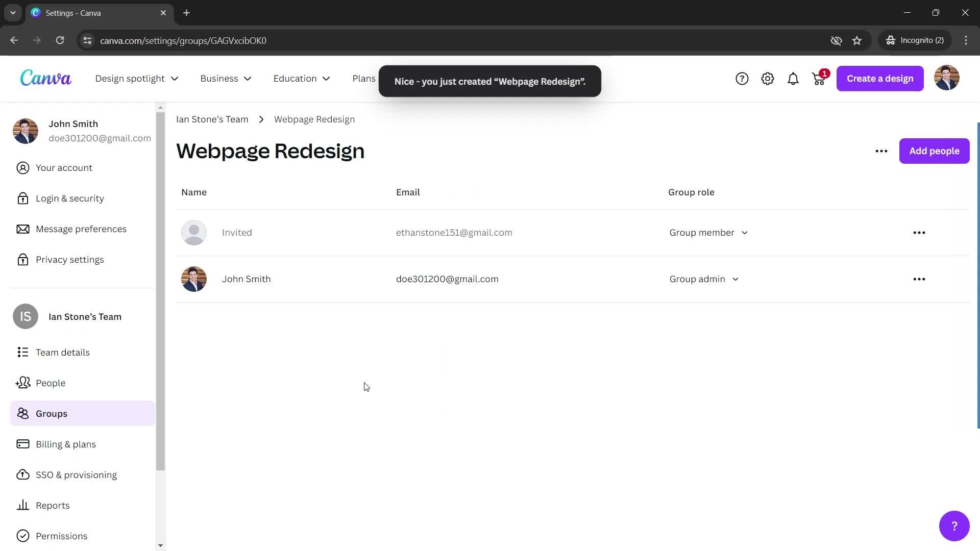
Task: Open SSO & provisioning settings
Action: click(76, 474)
